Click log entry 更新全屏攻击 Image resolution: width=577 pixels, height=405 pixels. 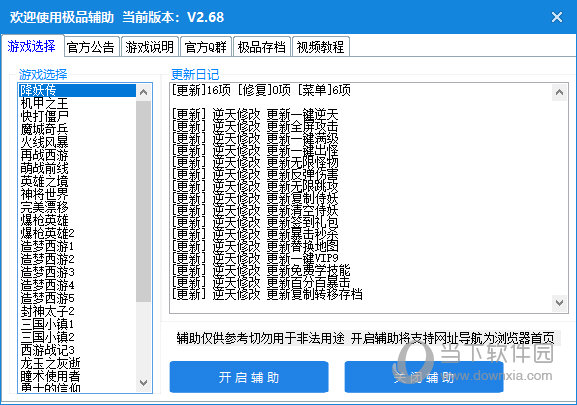tap(255, 126)
